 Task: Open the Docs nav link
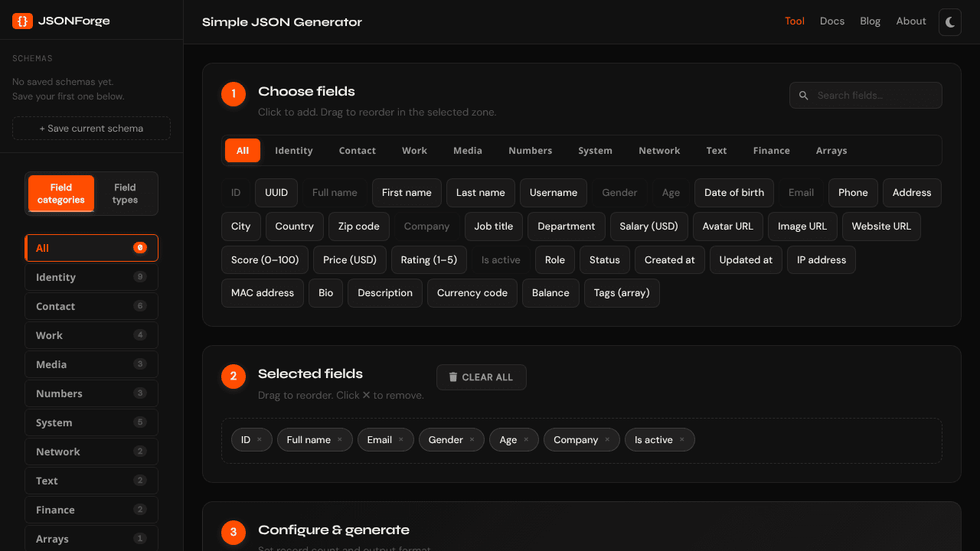tap(832, 21)
